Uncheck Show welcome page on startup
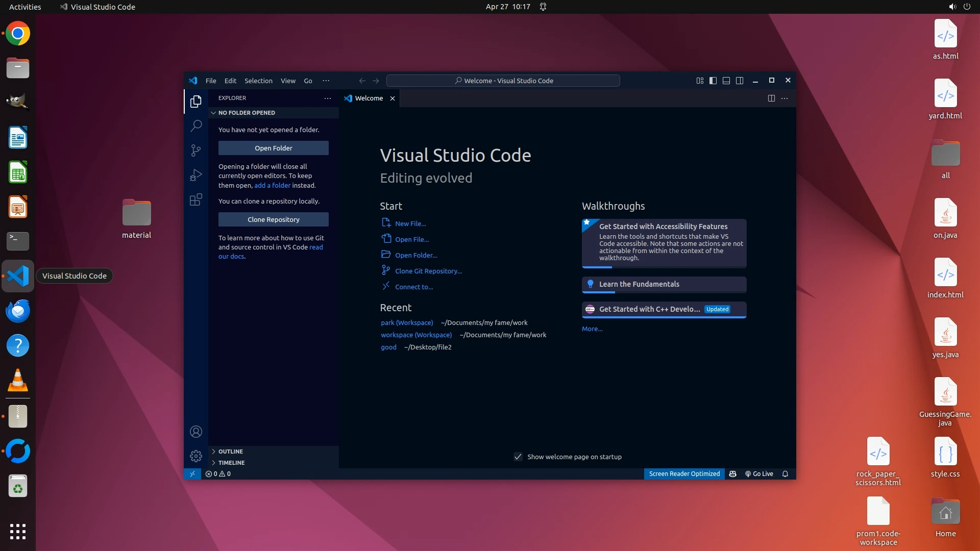This screenshot has height=551, width=980. tap(518, 457)
